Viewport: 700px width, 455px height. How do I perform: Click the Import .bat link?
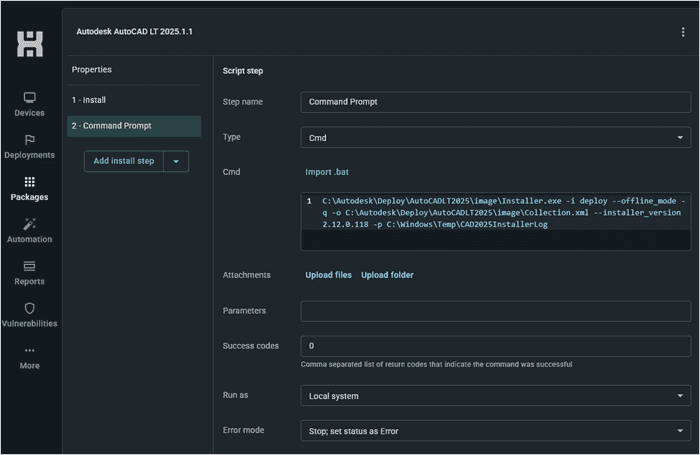coord(326,172)
